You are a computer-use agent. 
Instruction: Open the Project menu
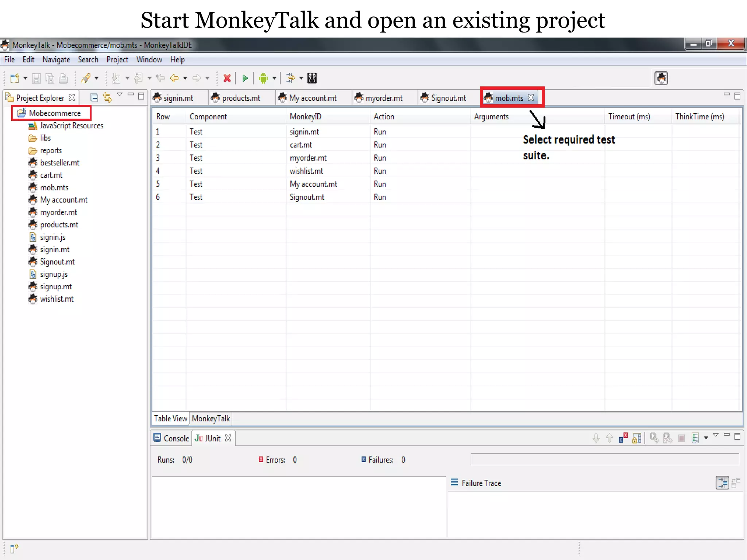coord(117,59)
